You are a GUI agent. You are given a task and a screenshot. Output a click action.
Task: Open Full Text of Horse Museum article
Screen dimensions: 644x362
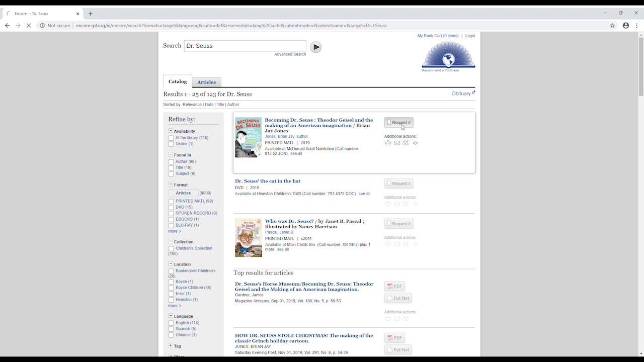(398, 298)
